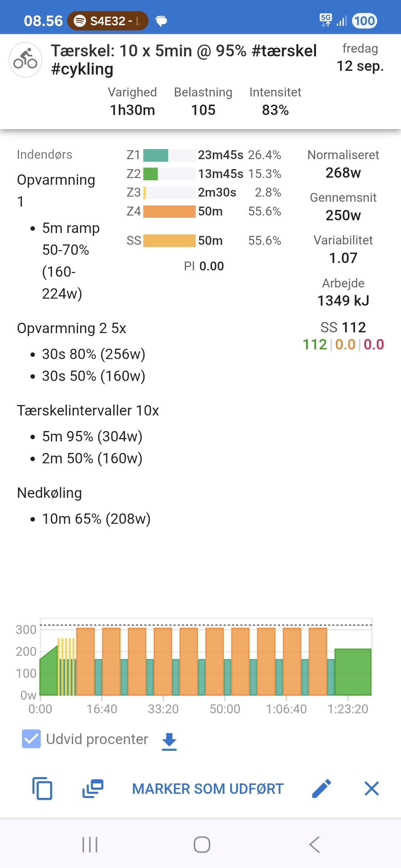Tap the cycling activity icon
Screen dimensions: 401x868
pos(25,60)
